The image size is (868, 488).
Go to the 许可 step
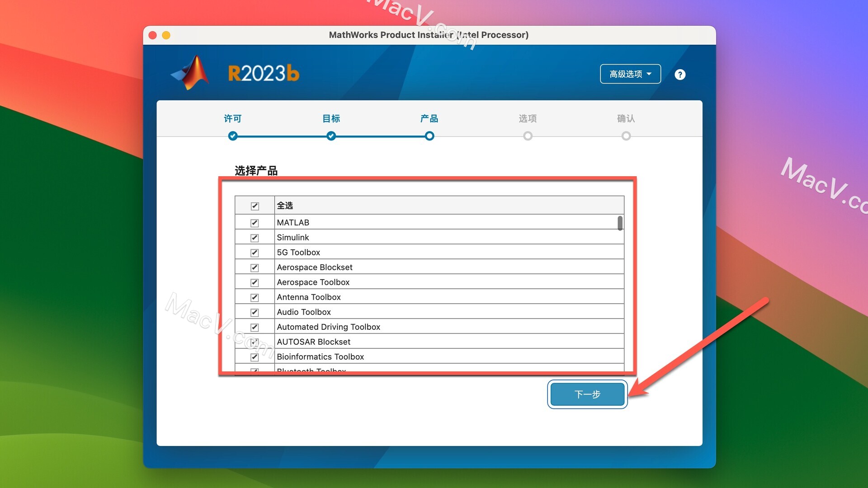click(233, 118)
